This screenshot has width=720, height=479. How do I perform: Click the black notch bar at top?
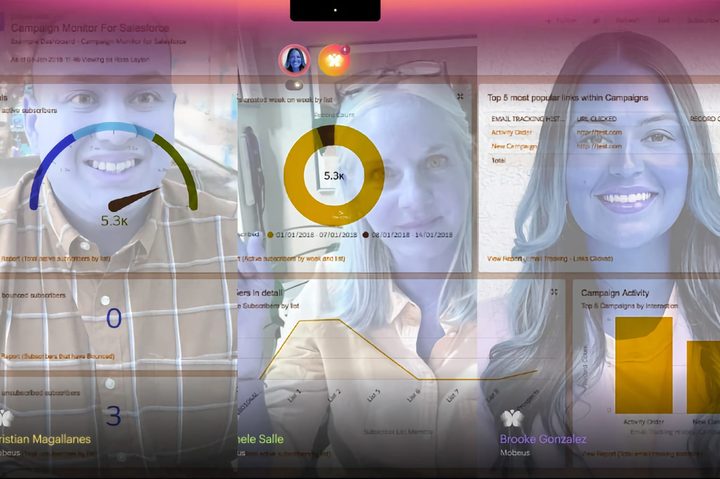335,10
